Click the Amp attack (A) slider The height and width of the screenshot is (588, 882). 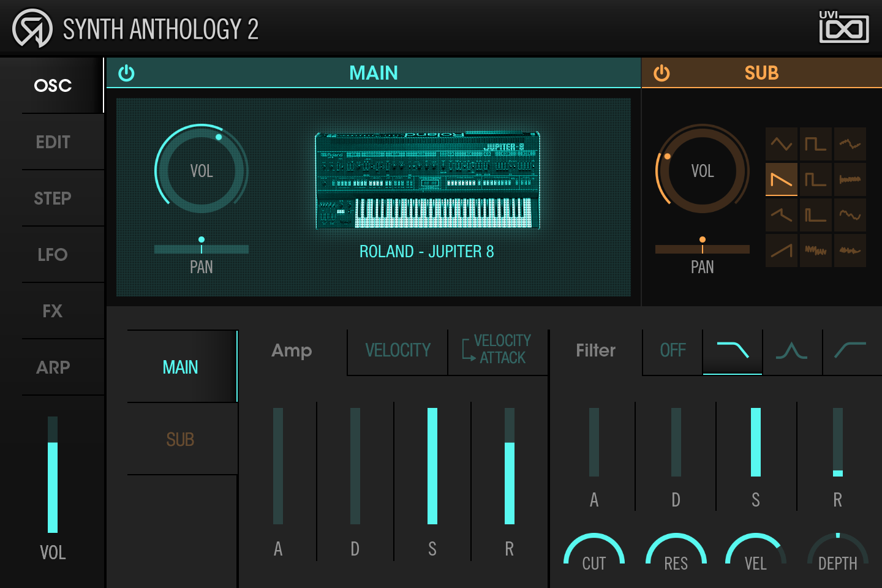click(278, 466)
